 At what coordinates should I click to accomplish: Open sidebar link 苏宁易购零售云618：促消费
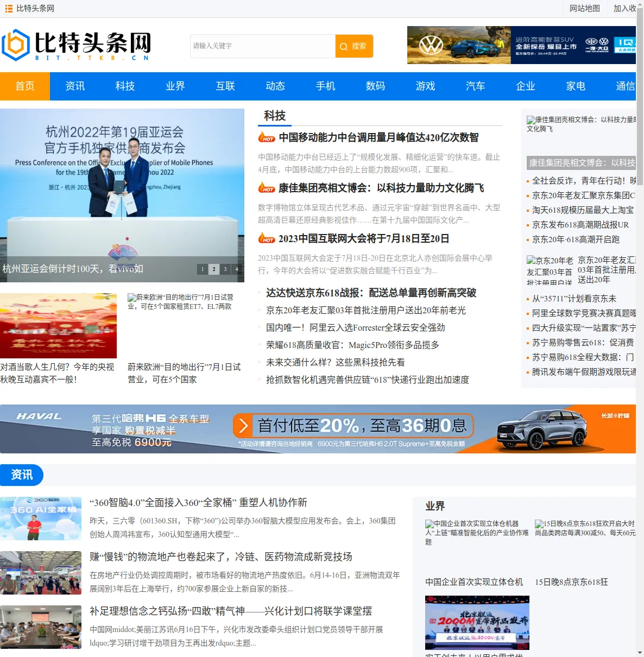(x=583, y=342)
